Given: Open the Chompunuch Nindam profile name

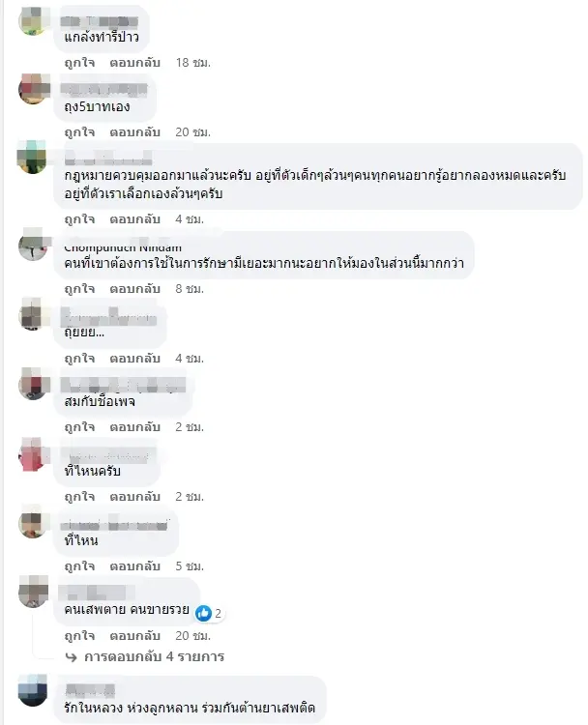Looking at the screenshot, I should (123, 248).
